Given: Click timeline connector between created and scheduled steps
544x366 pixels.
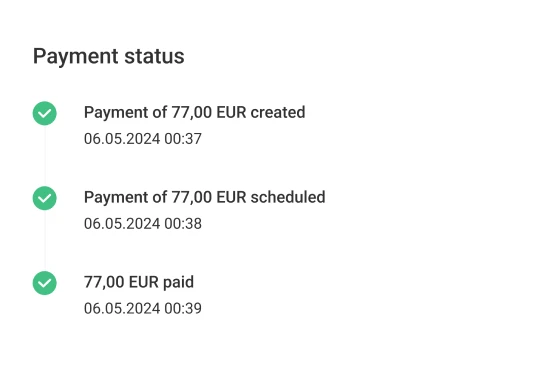Looking at the screenshot, I should click(45, 155).
